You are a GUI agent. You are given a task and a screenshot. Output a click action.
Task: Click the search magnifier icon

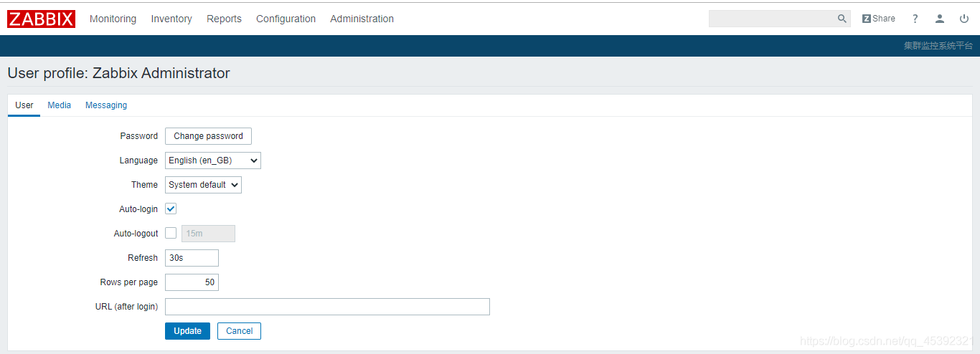click(842, 19)
